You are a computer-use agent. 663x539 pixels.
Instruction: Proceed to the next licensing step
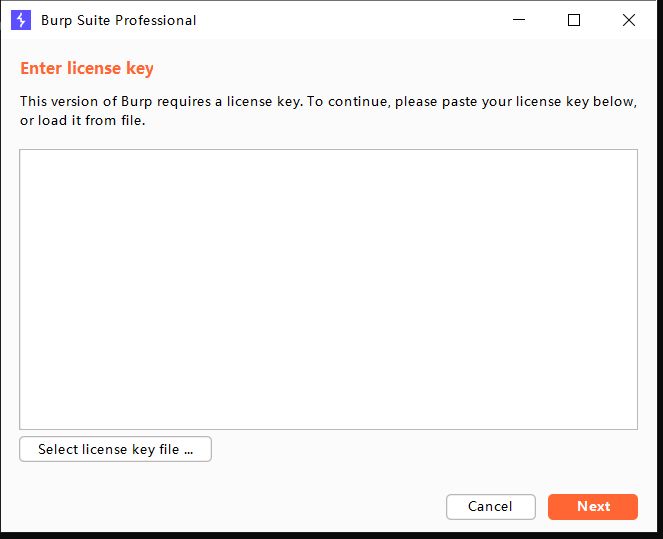593,507
